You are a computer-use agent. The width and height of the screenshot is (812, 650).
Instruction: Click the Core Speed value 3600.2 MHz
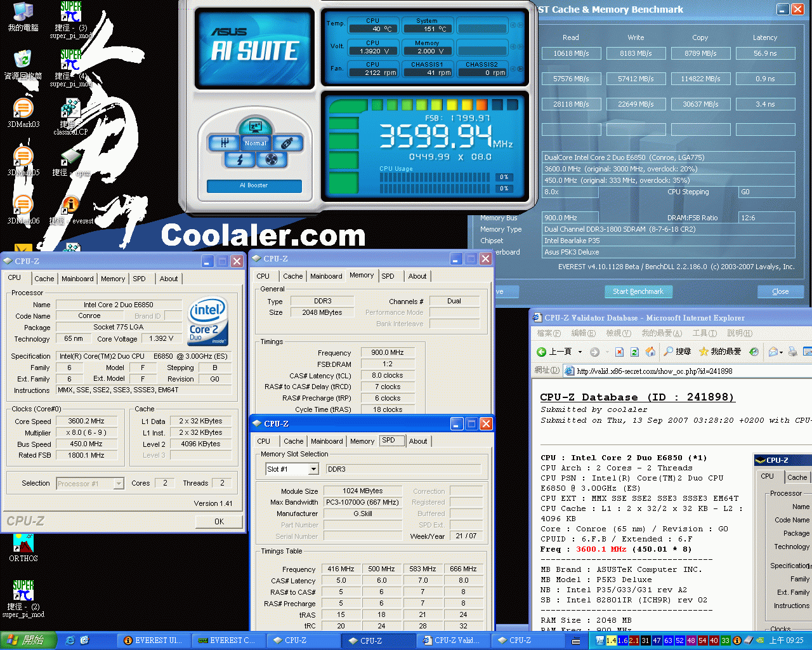(86, 421)
